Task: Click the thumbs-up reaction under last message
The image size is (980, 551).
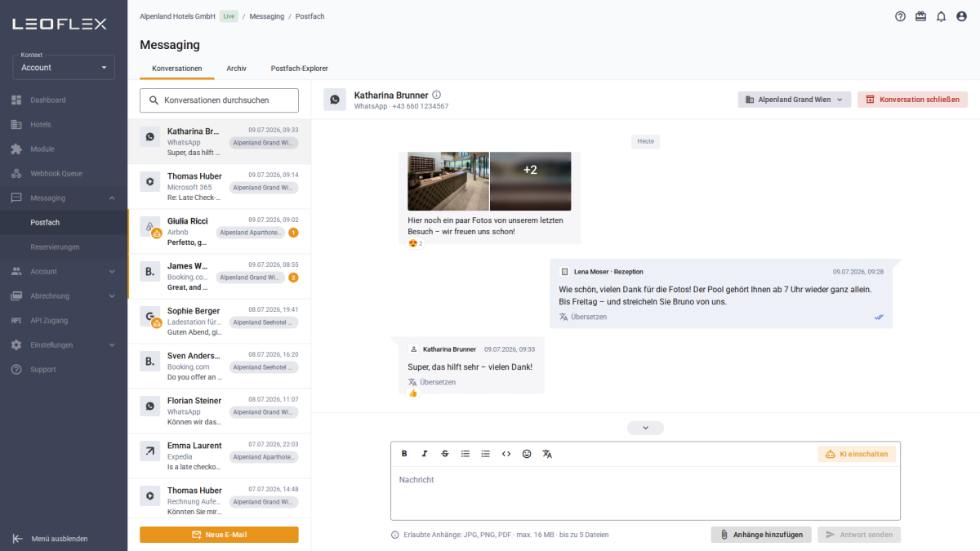Action: tap(413, 393)
